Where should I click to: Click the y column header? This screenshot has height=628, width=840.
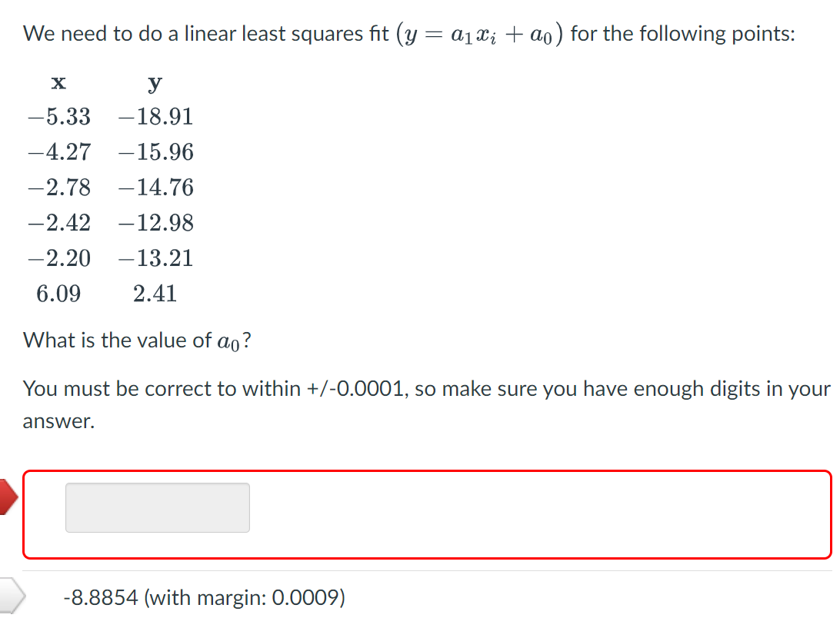[x=154, y=82]
